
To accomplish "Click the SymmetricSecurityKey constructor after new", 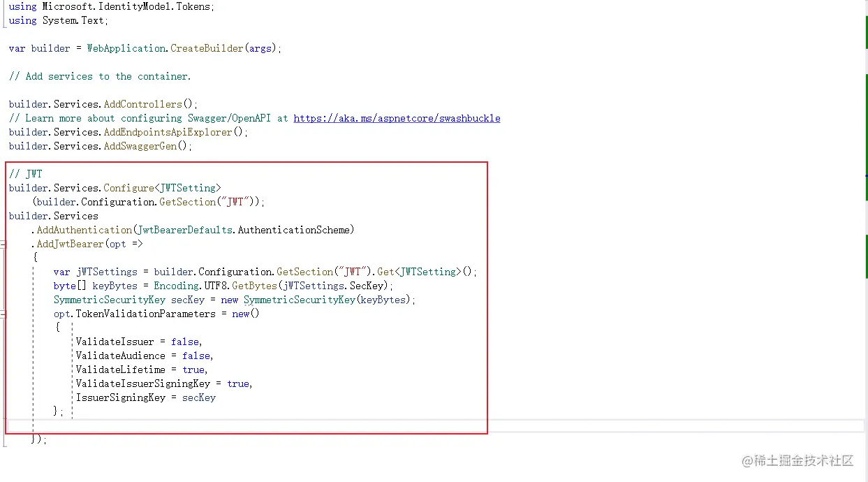I will (299, 300).
